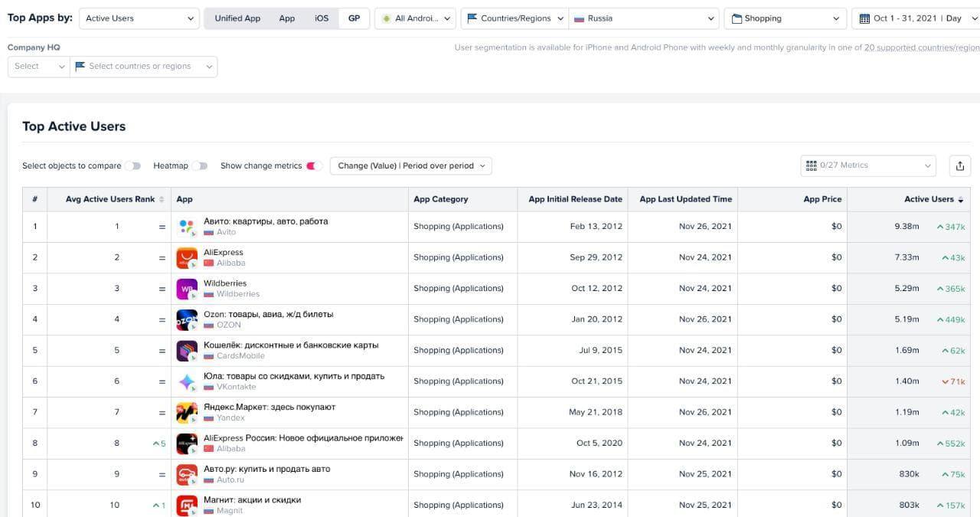Screen dimensions: 980x517
Task: Open the Shopping category dropdown
Action: coord(785,18)
